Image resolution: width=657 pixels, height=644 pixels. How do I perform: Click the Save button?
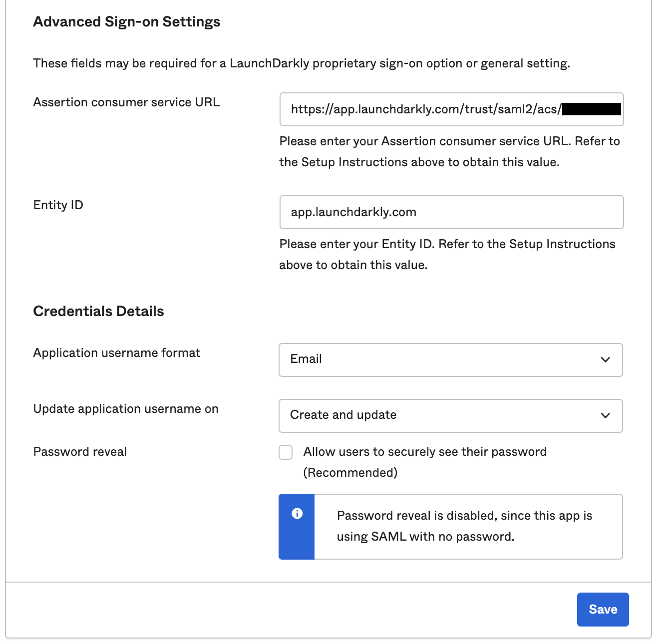click(603, 609)
